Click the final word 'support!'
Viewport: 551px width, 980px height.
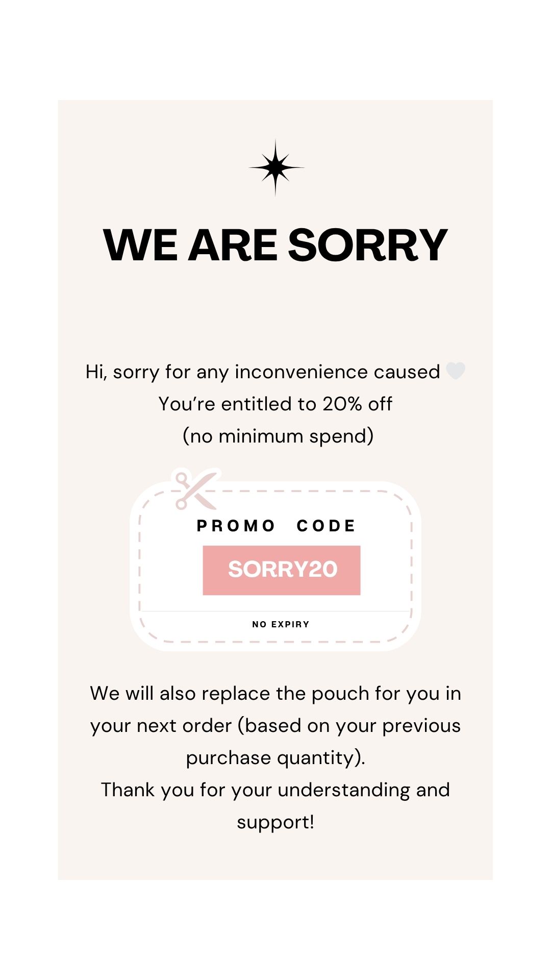tap(275, 822)
